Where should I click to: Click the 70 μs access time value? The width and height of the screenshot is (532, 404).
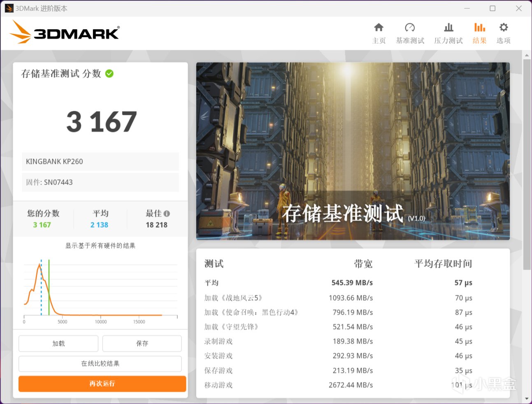click(464, 298)
